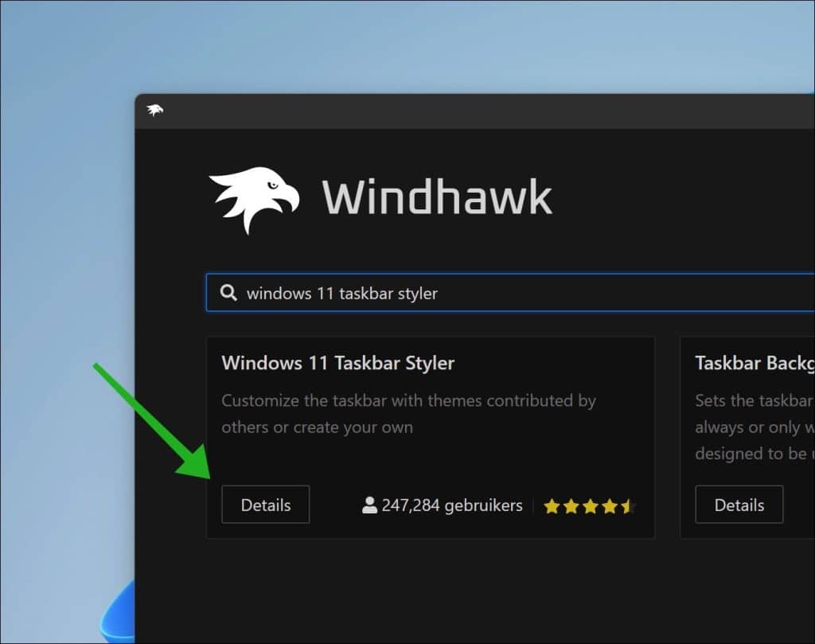This screenshot has height=644, width=815.
Task: Click the empty Windhawk window title bar
Action: [x=478, y=111]
